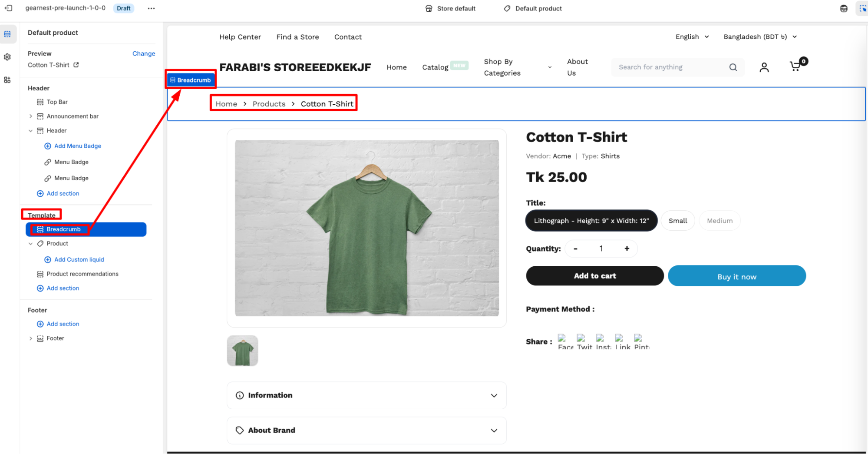Select the Medium variant option

[719, 221]
